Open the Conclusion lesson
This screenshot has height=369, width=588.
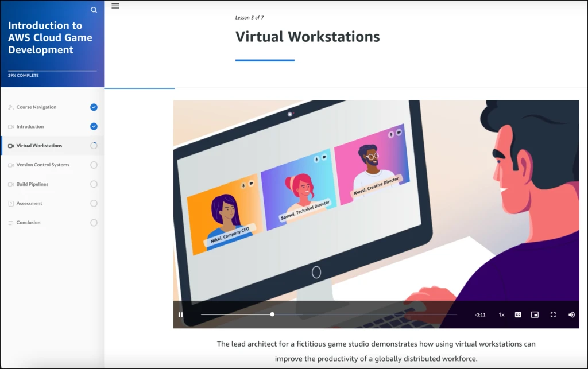pyautogui.click(x=52, y=223)
